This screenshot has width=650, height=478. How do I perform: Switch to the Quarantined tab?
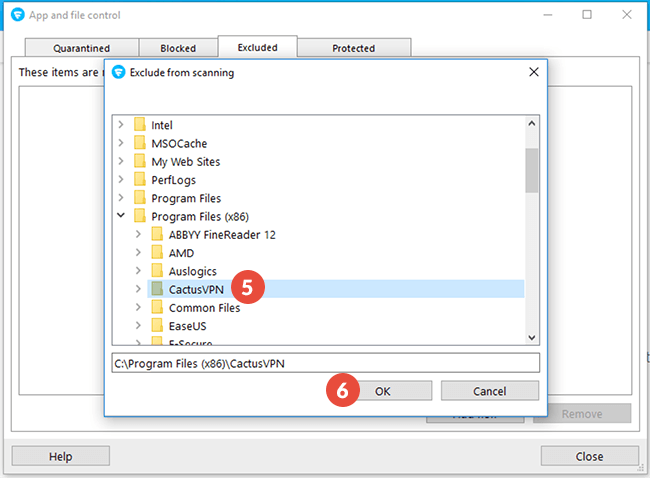pos(82,48)
